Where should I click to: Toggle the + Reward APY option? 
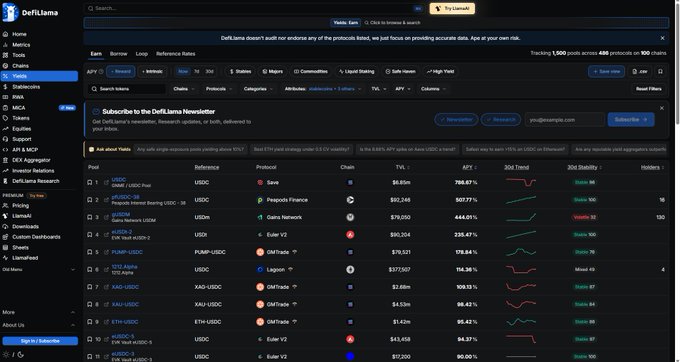(121, 72)
